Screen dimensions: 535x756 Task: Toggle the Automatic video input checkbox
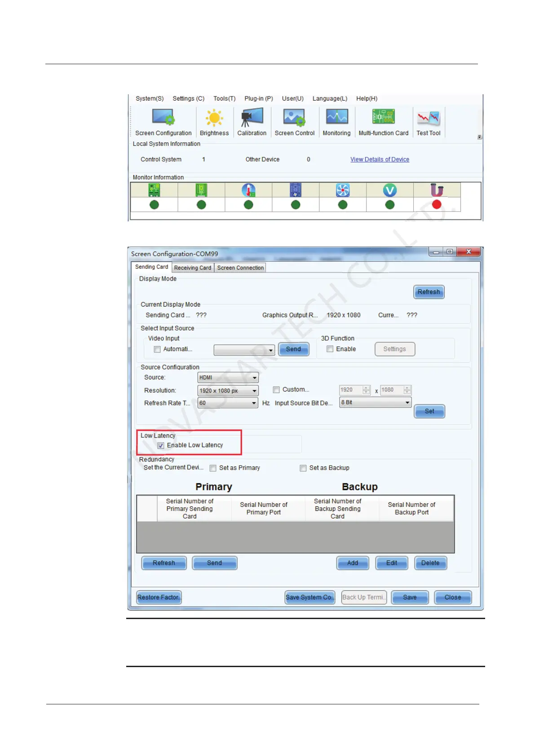pyautogui.click(x=157, y=349)
